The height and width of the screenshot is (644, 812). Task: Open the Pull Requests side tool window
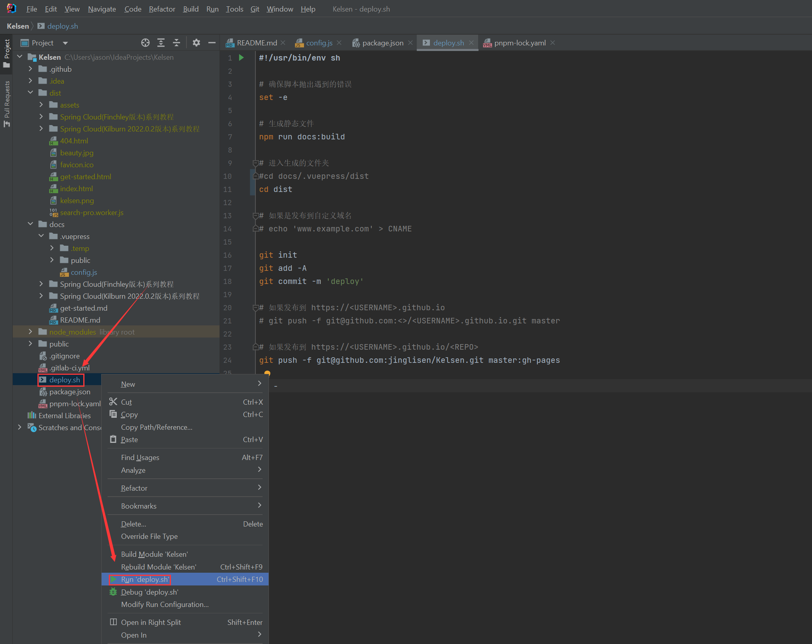(6, 104)
